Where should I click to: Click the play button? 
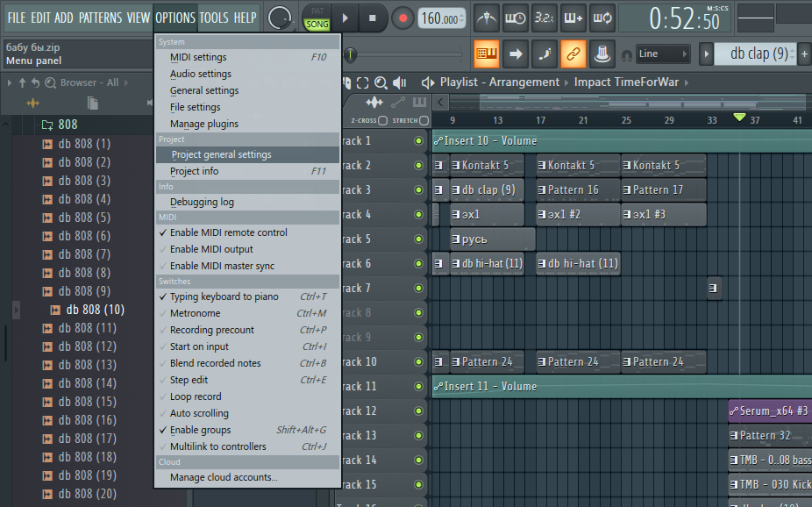(345, 18)
